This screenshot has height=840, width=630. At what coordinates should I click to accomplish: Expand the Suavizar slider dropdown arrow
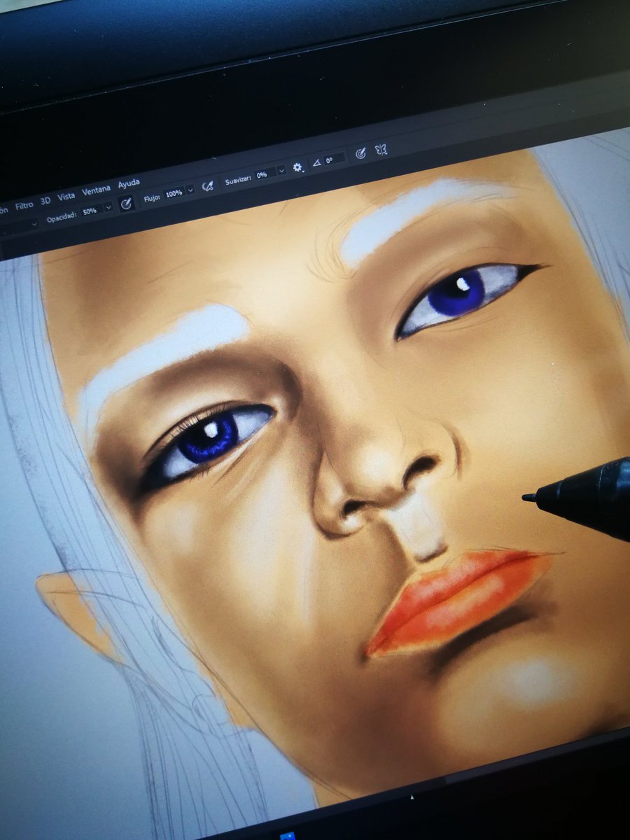[281, 171]
